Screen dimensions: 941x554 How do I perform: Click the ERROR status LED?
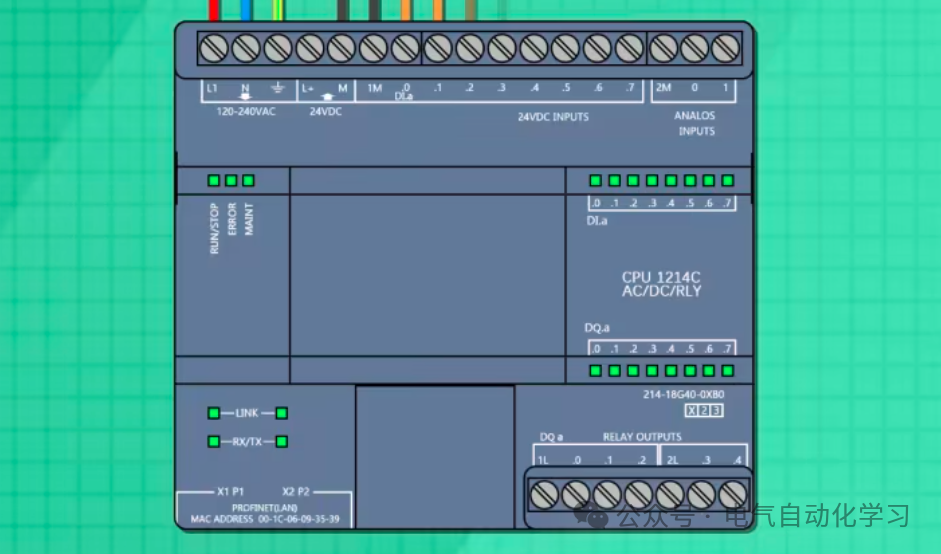[x=231, y=181]
